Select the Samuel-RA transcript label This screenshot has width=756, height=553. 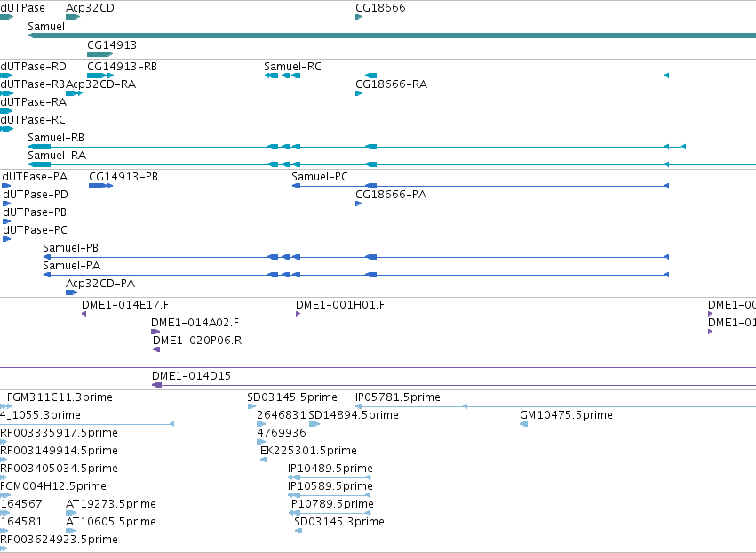click(57, 156)
